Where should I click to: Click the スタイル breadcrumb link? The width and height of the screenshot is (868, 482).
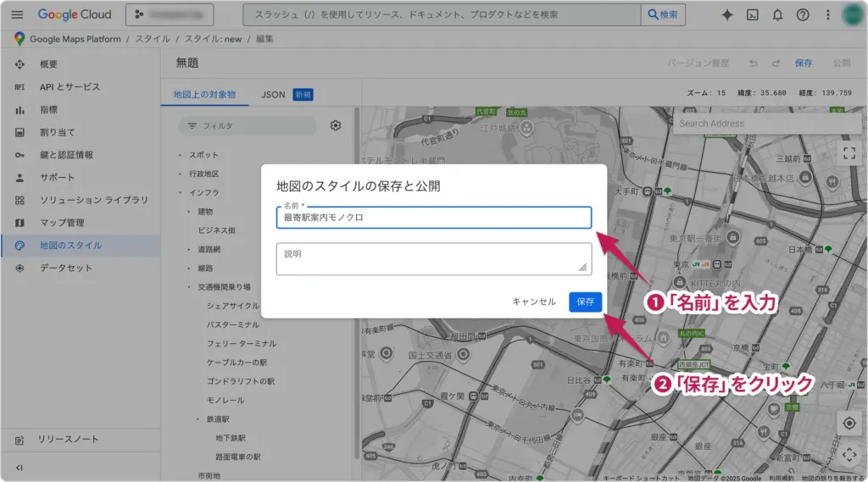[x=153, y=39]
